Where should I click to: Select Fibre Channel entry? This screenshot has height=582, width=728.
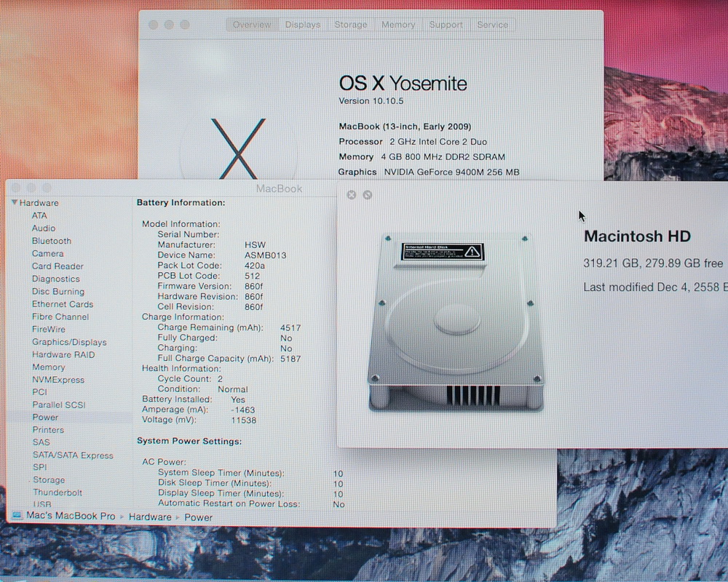(60, 316)
